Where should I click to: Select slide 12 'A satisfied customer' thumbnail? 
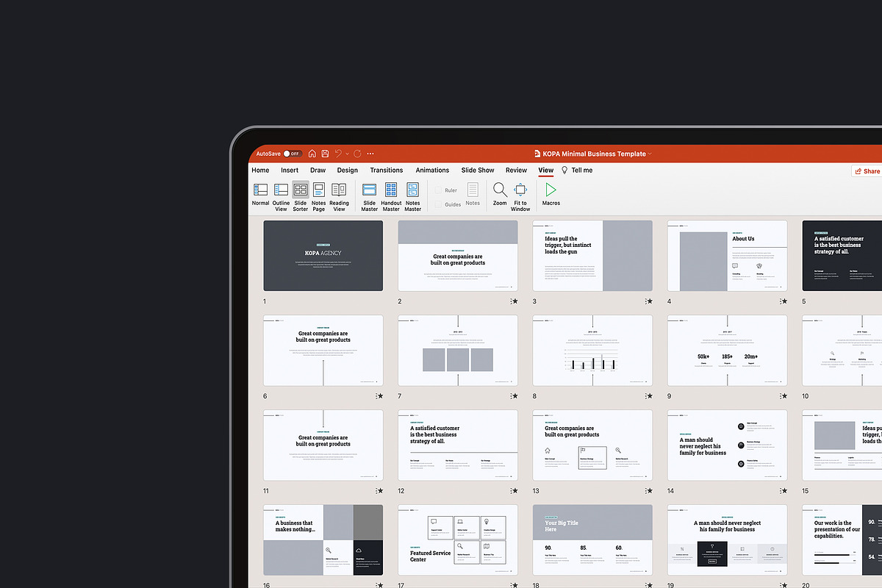point(458,445)
